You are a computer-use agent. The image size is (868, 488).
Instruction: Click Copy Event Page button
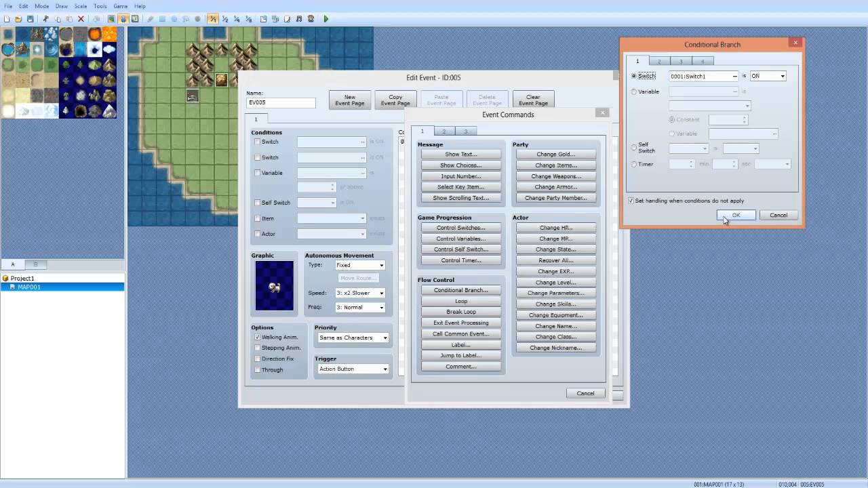(x=395, y=100)
